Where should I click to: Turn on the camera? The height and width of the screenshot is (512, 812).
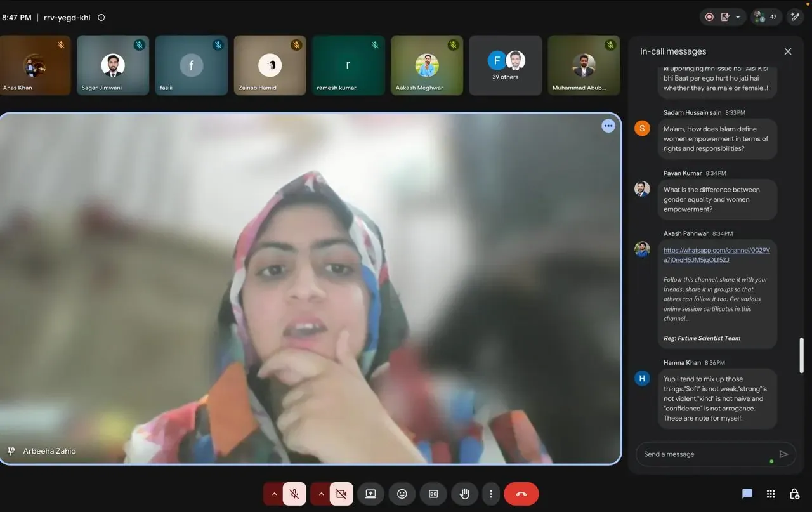coord(341,494)
